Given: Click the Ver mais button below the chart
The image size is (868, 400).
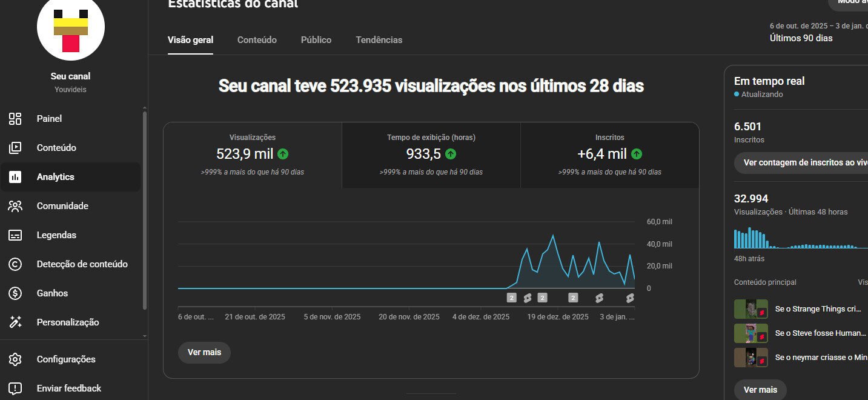Looking at the screenshot, I should (x=204, y=352).
